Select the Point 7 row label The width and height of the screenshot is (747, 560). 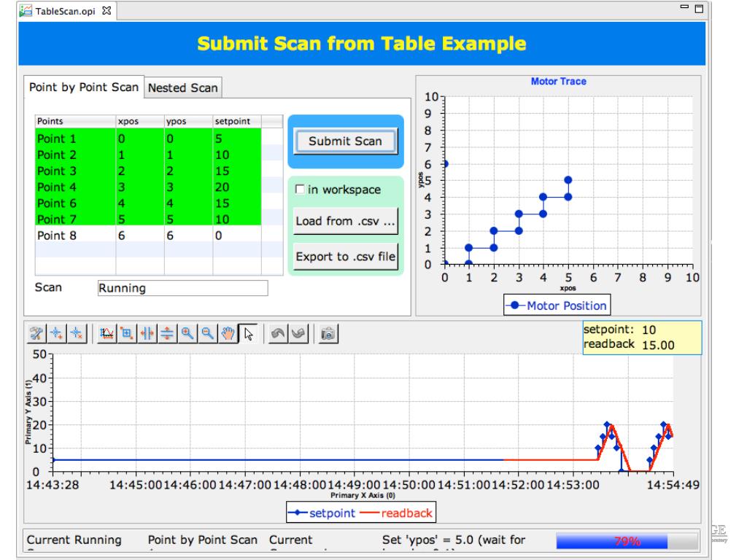tap(57, 219)
